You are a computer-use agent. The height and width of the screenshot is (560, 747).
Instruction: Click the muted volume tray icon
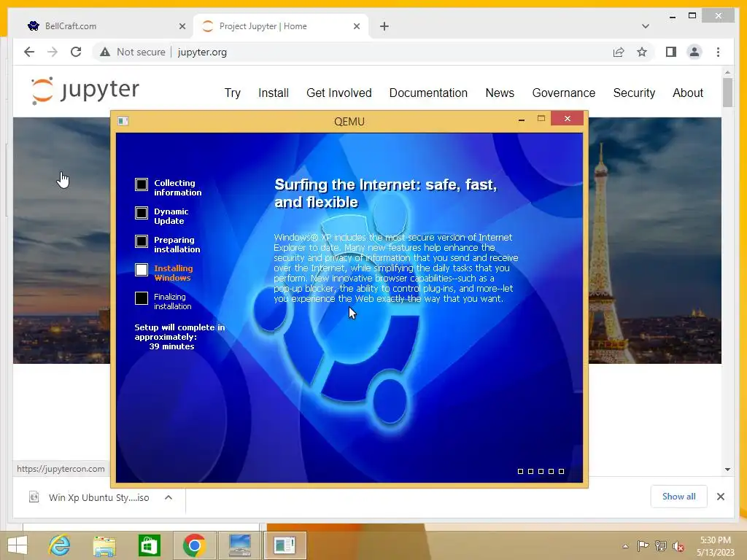(x=678, y=546)
